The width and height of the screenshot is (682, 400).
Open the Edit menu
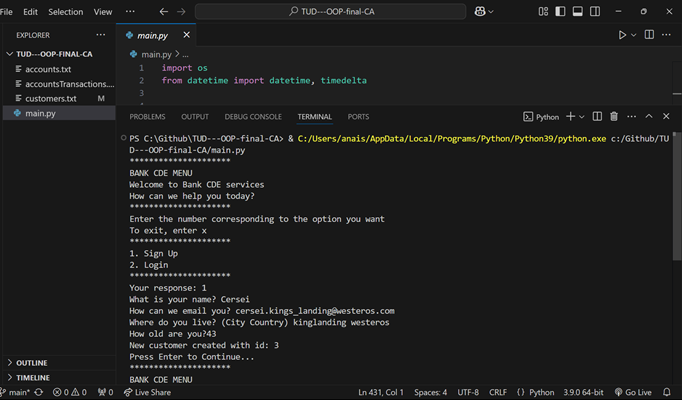tap(30, 12)
